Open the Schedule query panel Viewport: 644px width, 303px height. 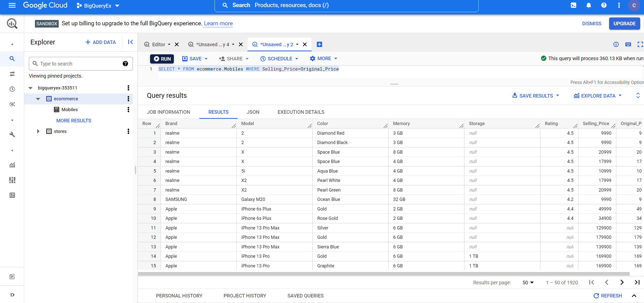tap(279, 58)
